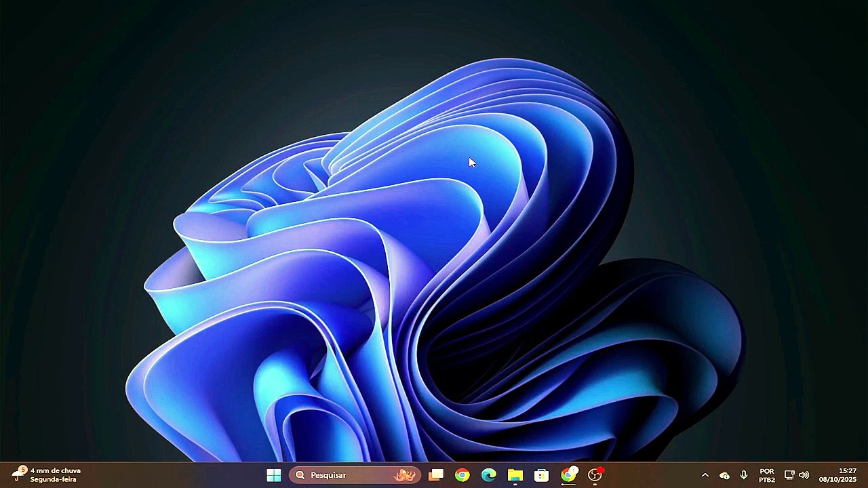Open the weather widget showing chuva

[x=46, y=474]
